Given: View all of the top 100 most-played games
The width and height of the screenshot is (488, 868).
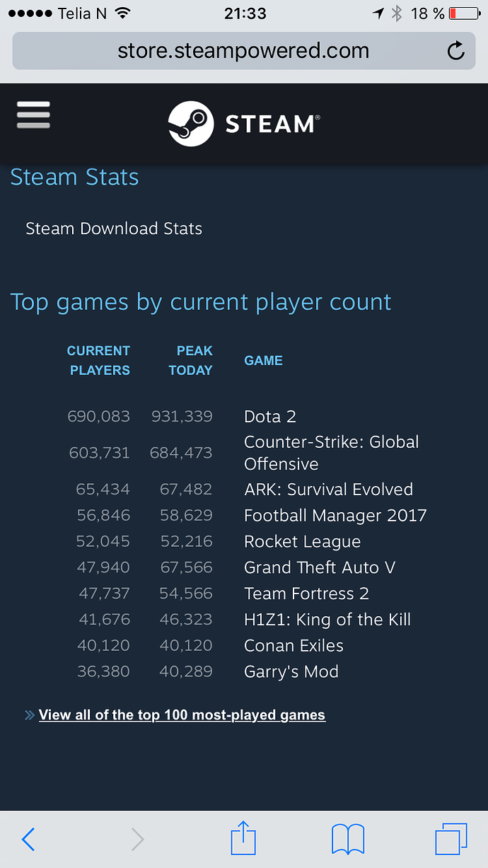Looking at the screenshot, I should click(x=182, y=714).
